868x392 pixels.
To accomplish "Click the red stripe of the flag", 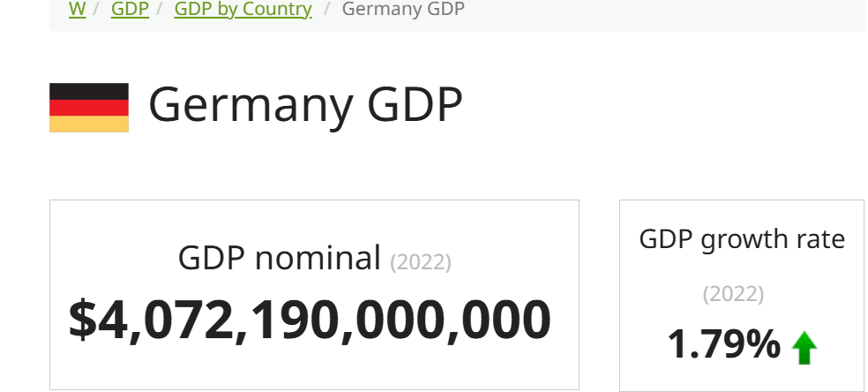I will (89, 108).
